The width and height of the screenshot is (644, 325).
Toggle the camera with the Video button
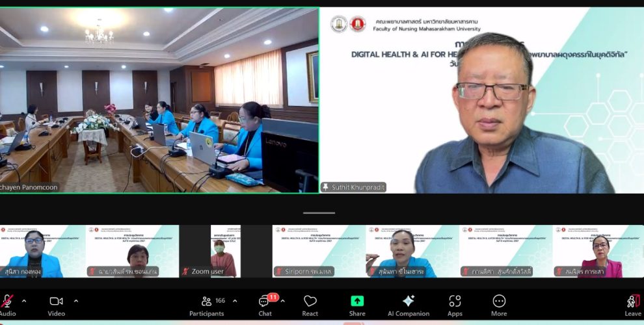point(56,305)
